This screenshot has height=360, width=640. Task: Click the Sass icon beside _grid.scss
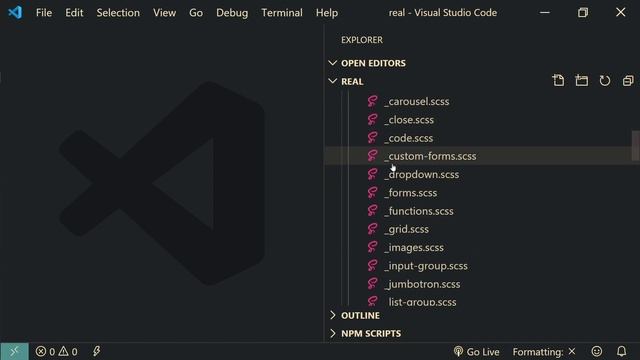(372, 229)
